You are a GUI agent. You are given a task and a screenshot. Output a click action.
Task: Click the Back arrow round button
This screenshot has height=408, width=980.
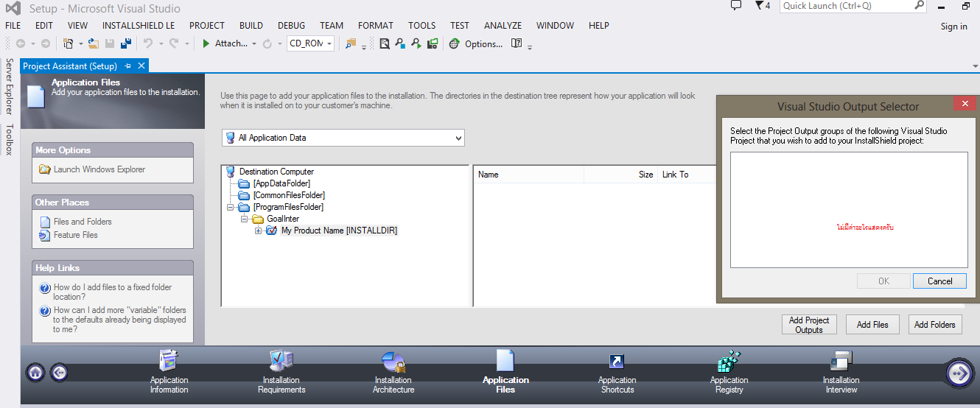59,373
